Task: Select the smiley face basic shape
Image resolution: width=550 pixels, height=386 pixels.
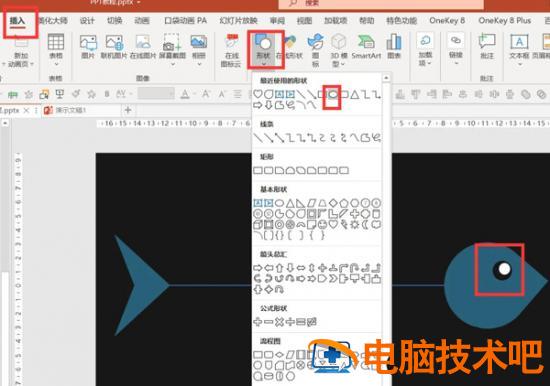Action: coord(322,225)
